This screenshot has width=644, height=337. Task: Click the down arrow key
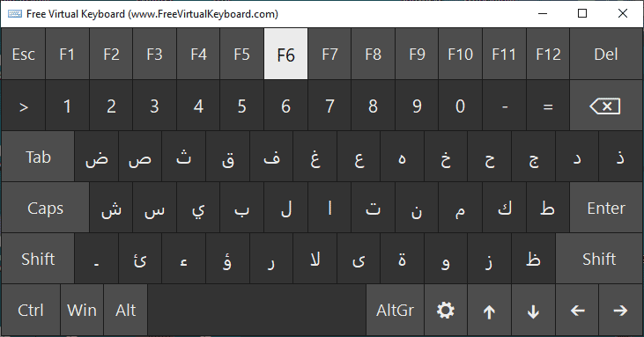point(533,311)
